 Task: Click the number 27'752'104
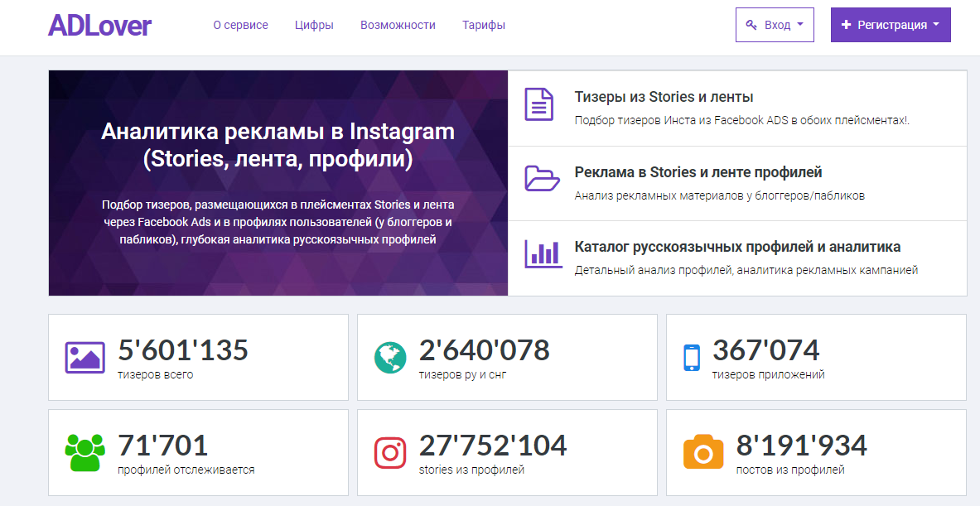493,446
